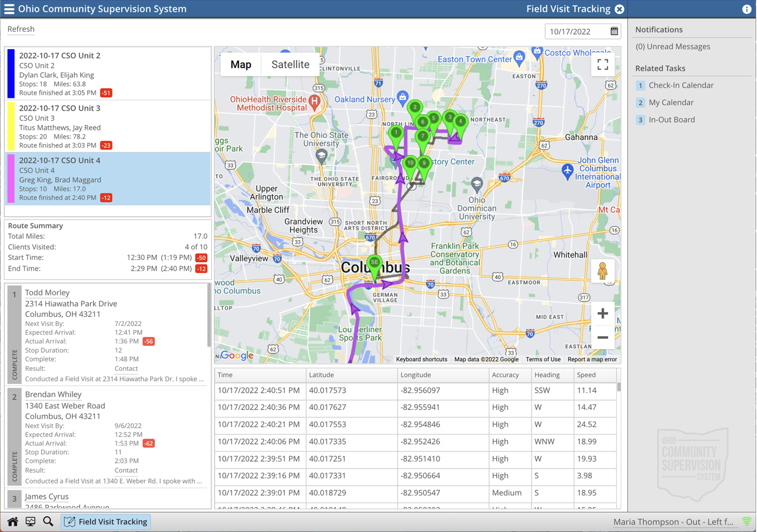Click the Refresh link
Image resolution: width=757 pixels, height=532 pixels.
click(x=21, y=29)
